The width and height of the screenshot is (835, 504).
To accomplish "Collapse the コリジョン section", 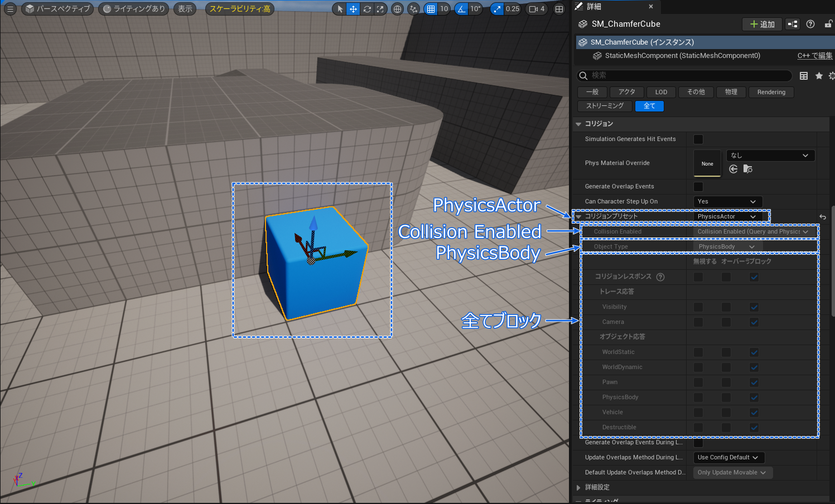I will pyautogui.click(x=578, y=124).
